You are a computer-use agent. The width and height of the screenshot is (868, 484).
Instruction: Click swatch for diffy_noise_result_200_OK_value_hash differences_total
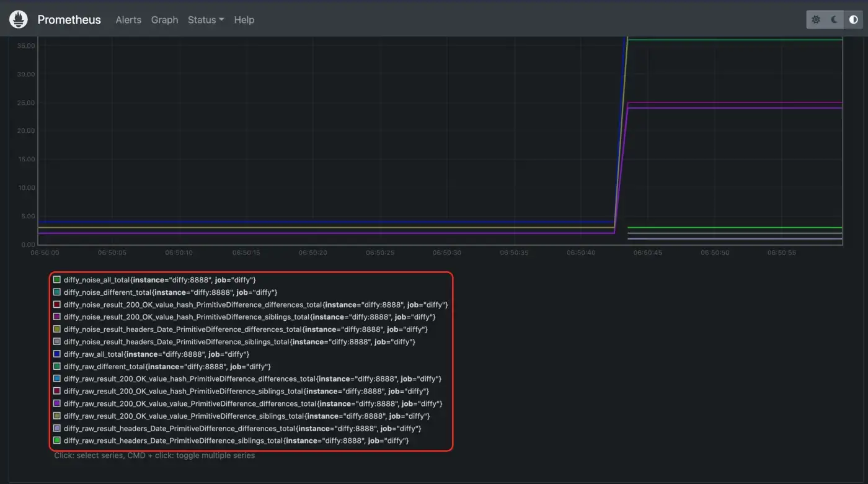click(x=57, y=305)
